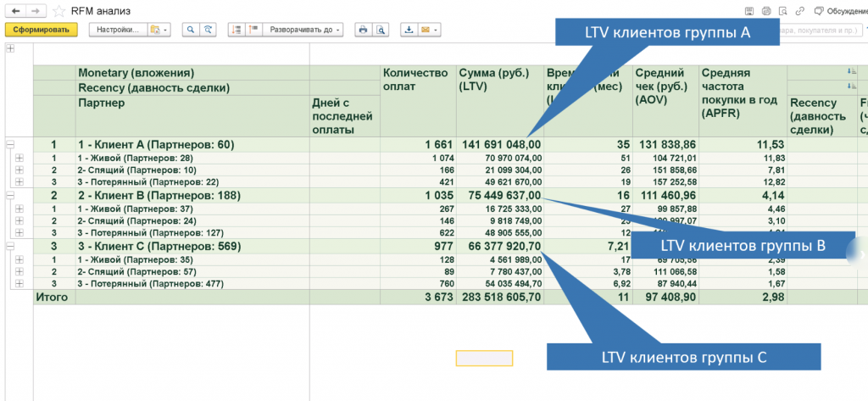868x401 pixels.
Task: Open the Разворачивать до dropdown
Action: [303, 30]
